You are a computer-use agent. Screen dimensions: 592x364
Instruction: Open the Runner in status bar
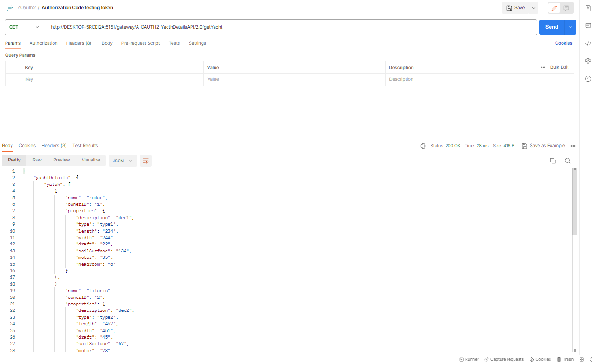pyautogui.click(x=469, y=359)
